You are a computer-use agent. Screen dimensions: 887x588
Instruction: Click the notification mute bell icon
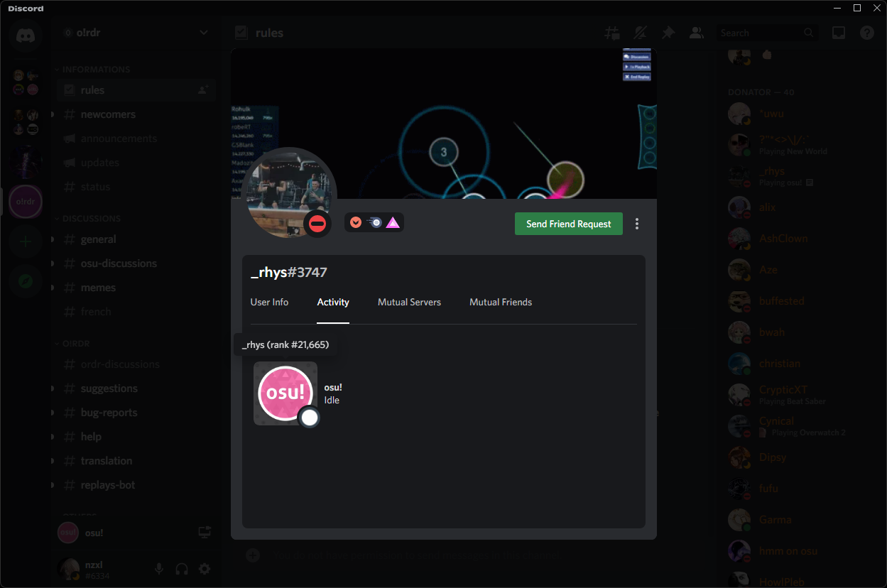pyautogui.click(x=640, y=33)
